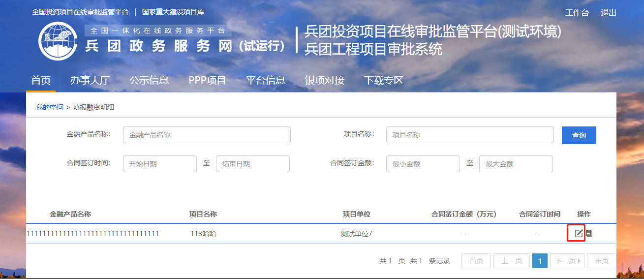644x279 pixels.
Task: Click the 项目名称 search field
Action: point(470,135)
